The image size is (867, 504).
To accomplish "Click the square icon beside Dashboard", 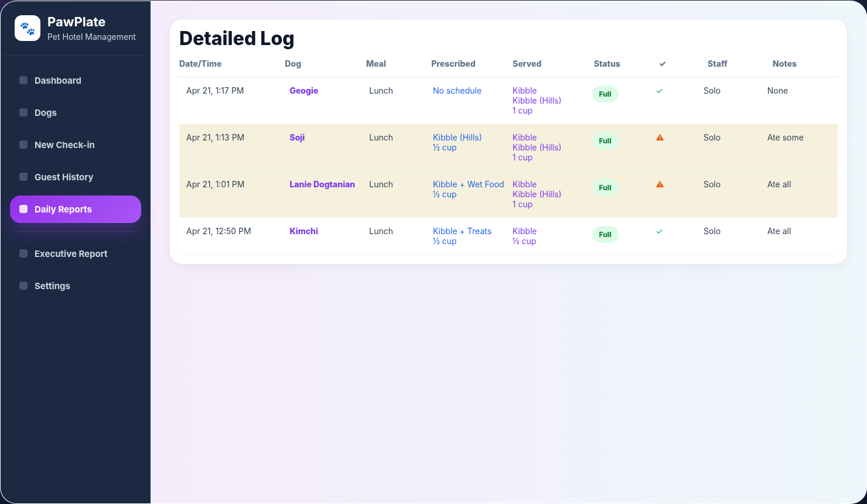I will pyautogui.click(x=23, y=80).
